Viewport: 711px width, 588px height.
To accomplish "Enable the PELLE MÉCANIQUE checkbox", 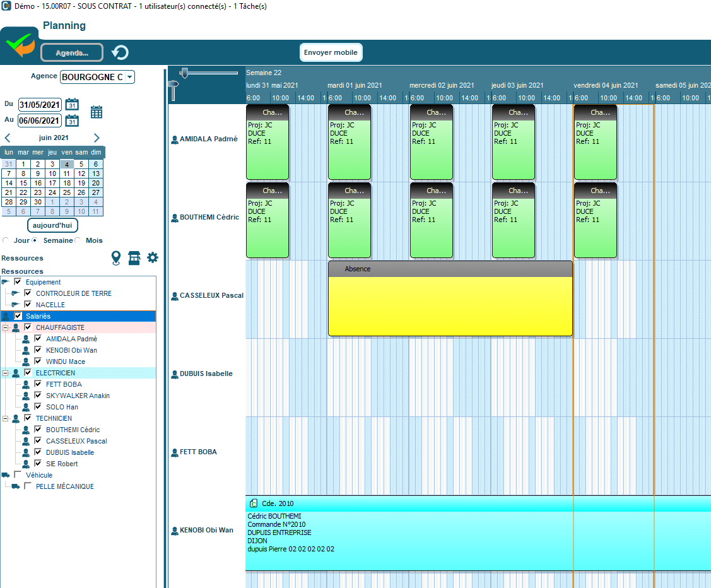I will click(x=28, y=486).
